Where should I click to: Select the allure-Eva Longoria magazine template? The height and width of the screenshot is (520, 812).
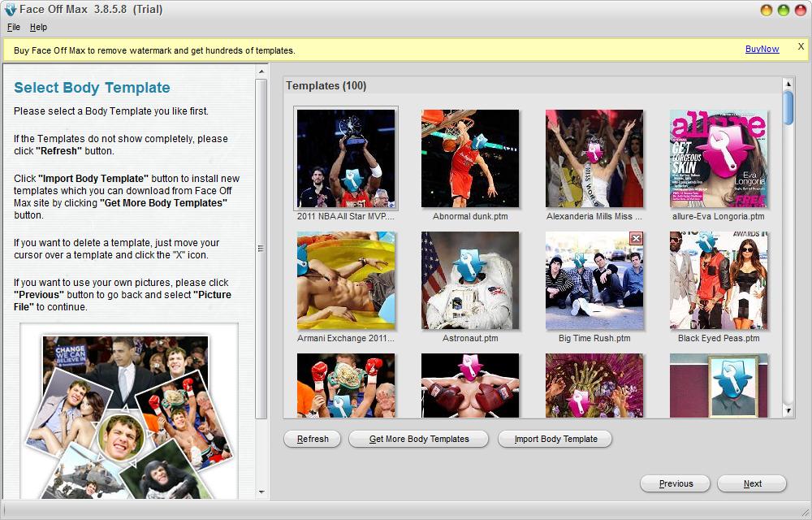pyautogui.click(x=719, y=159)
